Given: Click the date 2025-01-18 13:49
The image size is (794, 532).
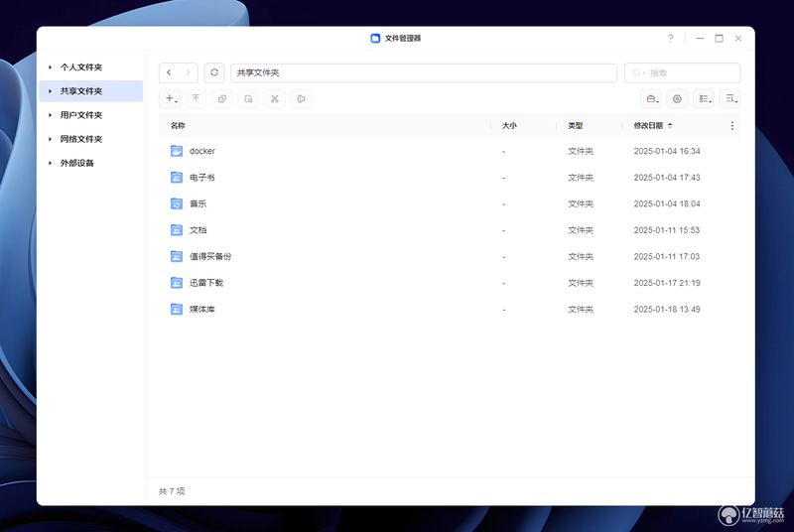Looking at the screenshot, I should click(x=667, y=309).
